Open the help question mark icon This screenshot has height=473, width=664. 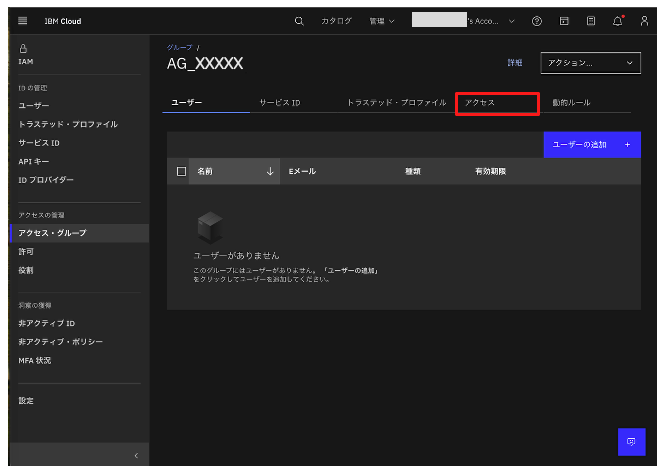538,20
